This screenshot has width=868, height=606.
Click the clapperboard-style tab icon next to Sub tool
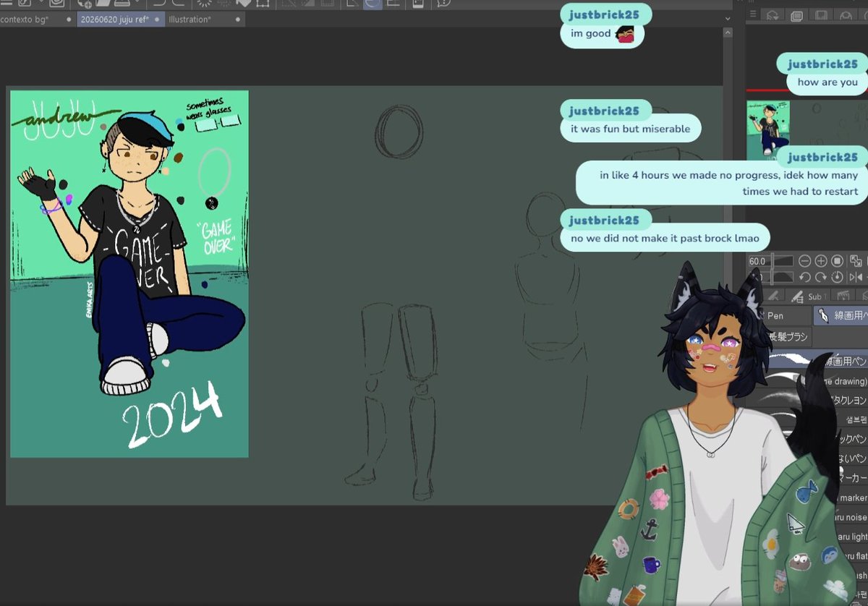click(843, 295)
